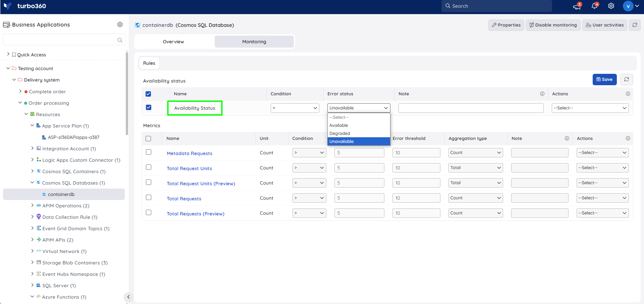Click the Azure Functions lightning icon
Viewport: 644px width, 304px height.
(x=38, y=297)
